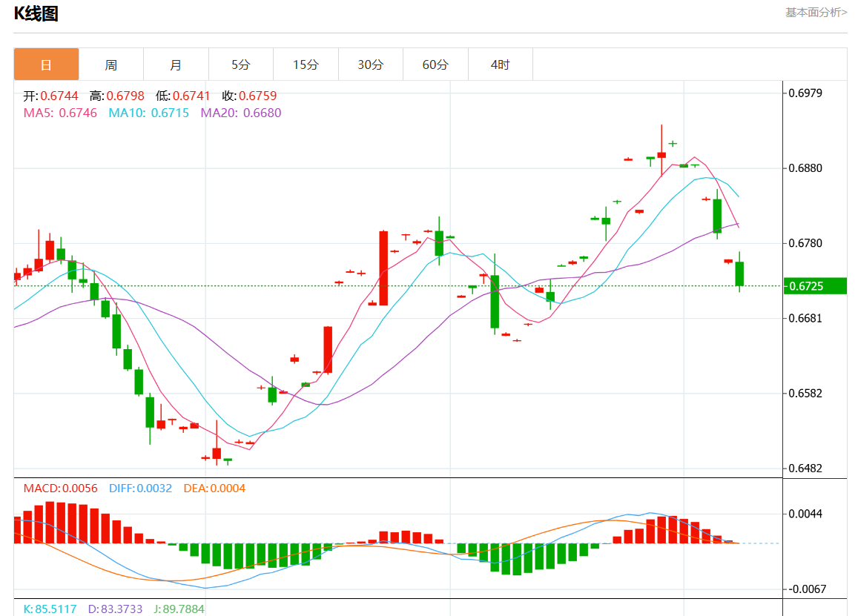This screenshot has height=616, width=858.
Task: Click the MACD:0.0056 indicator label
Action: (60, 488)
